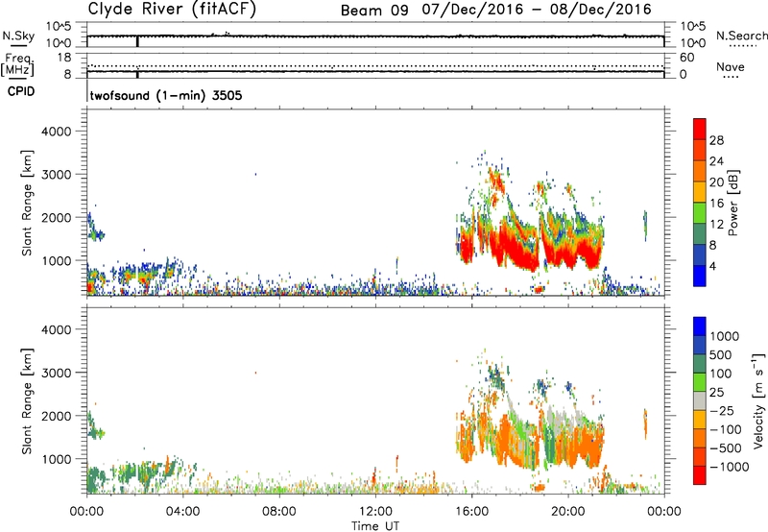Click the blue top segment of Velocity colorbar
Viewport: 768px width, 532px height.
pyautogui.click(x=700, y=326)
